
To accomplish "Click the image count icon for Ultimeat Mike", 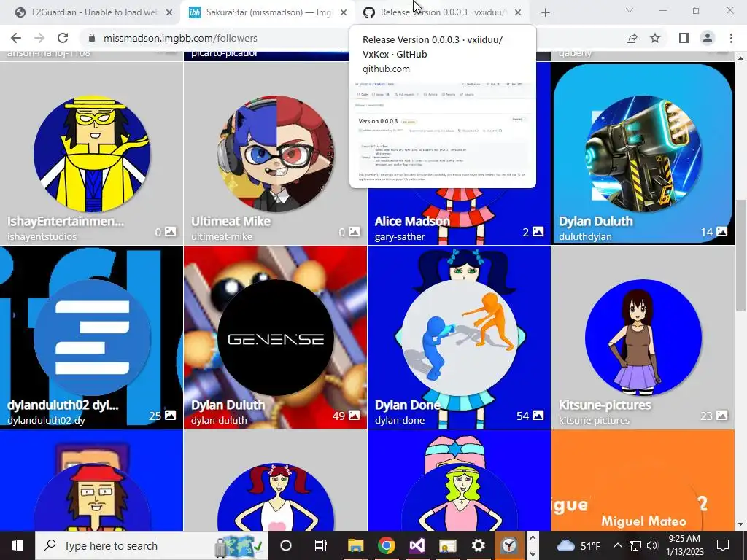I will point(354,232).
